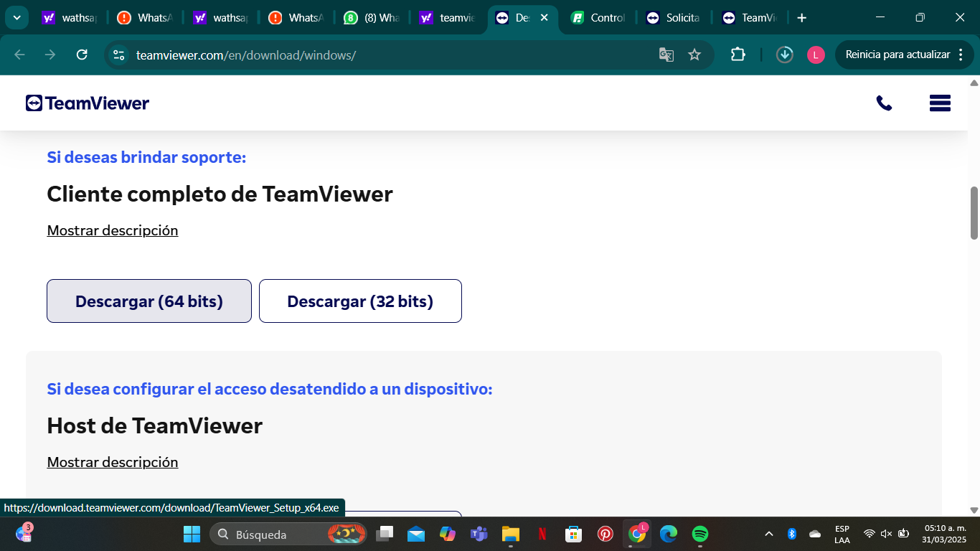Open Spotify from the taskbar
Screen dimensions: 980x551
[700, 534]
